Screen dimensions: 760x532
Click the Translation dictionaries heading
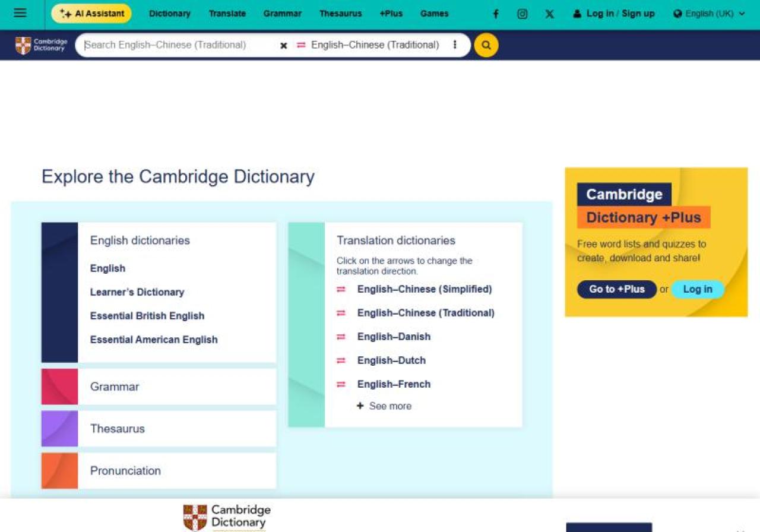tap(396, 240)
